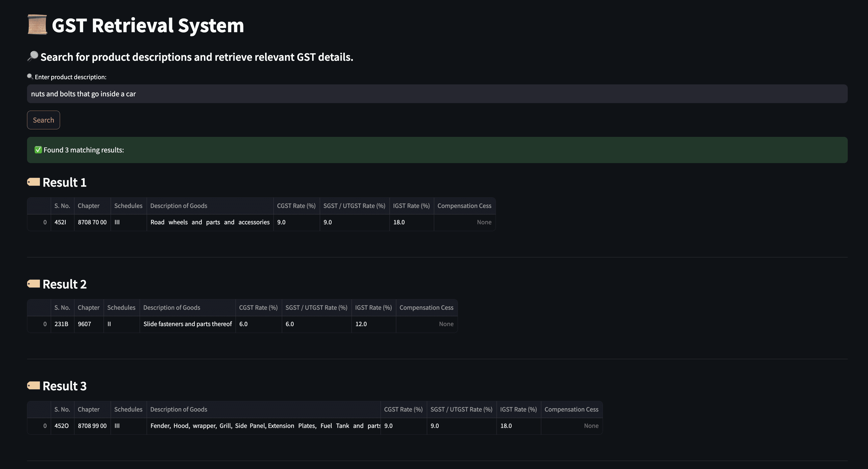
Task: Click Result 3 Chapter column header
Action: click(92, 410)
